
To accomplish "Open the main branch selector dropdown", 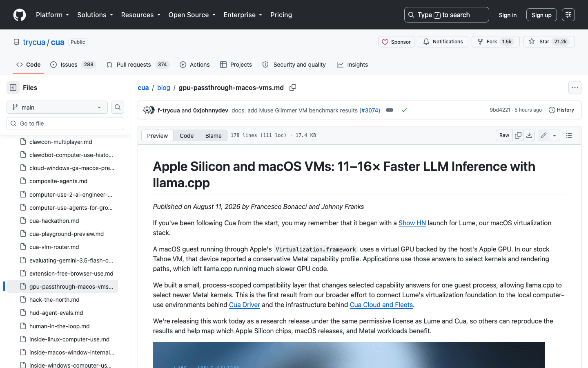I will (x=57, y=107).
